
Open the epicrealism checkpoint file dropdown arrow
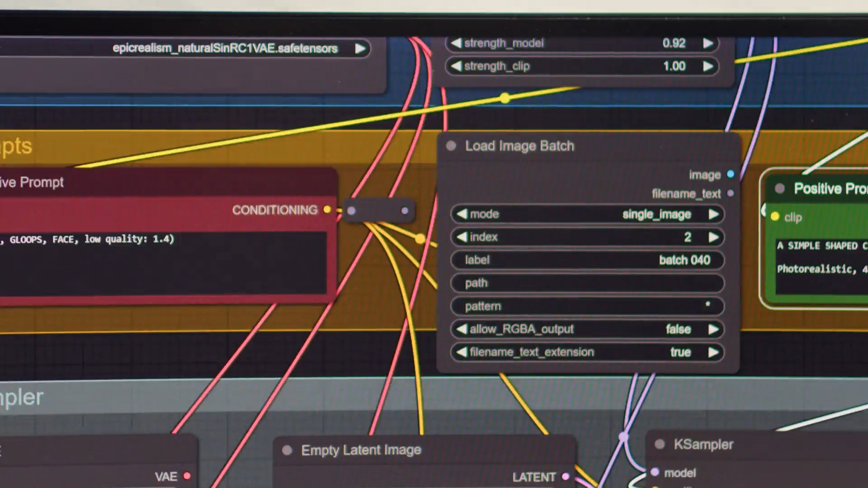click(360, 48)
